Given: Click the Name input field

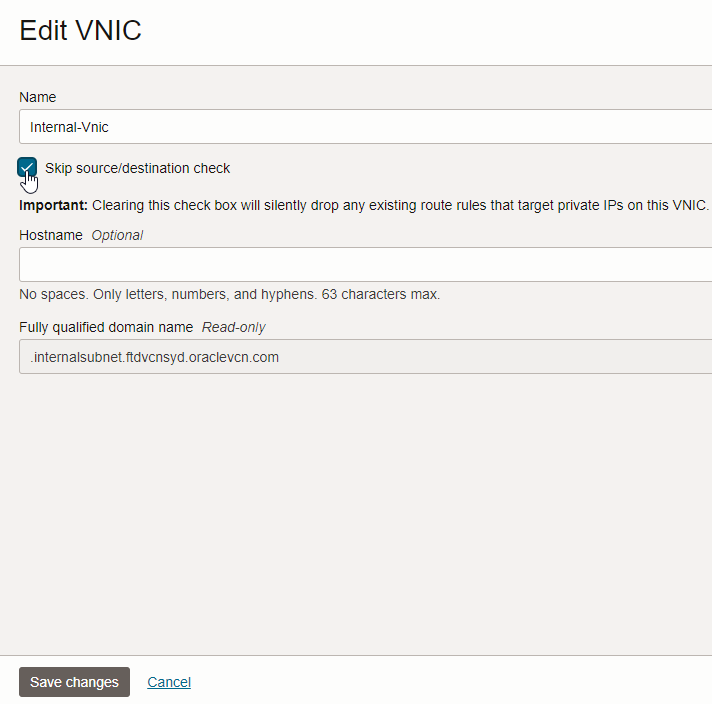Looking at the screenshot, I should 400,127.
